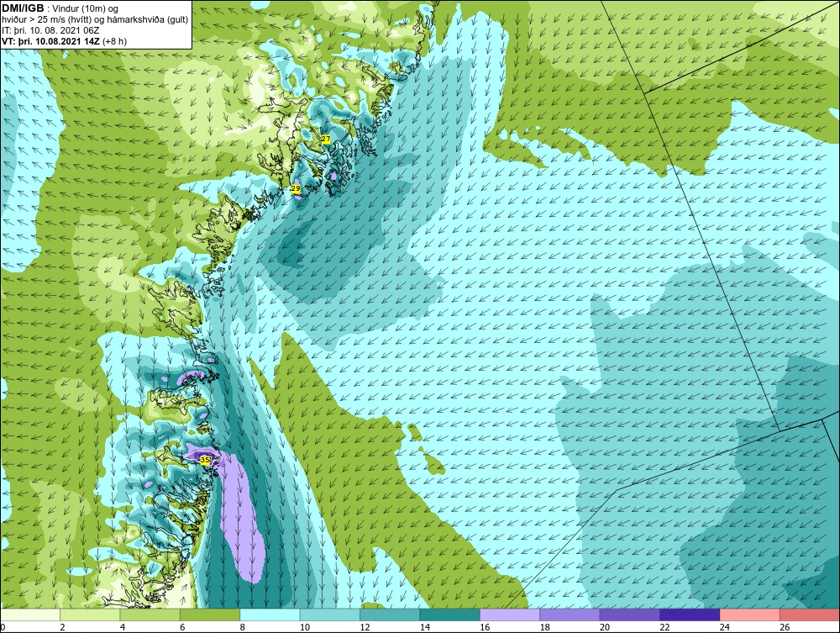
Task: Click the yellow 29 gust label
Action: click(295, 188)
